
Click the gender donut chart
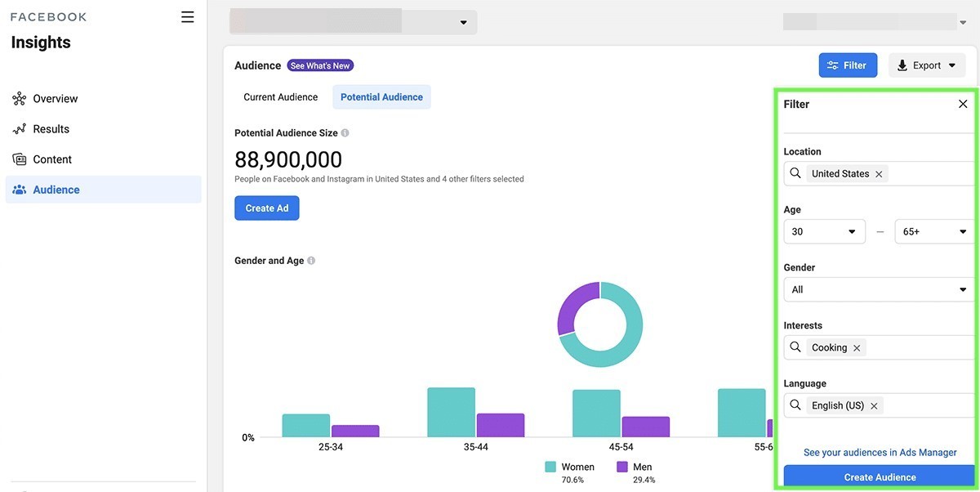(600, 324)
